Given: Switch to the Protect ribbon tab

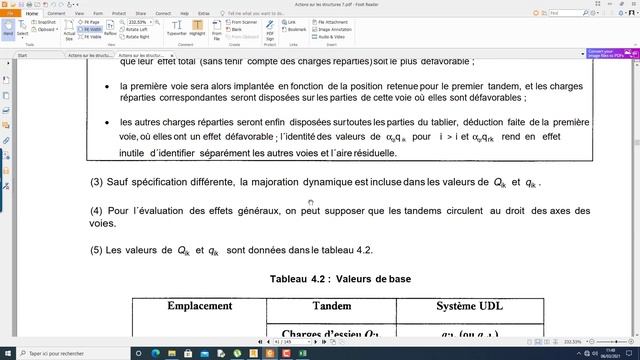Looking at the screenshot, I should 119,13.
